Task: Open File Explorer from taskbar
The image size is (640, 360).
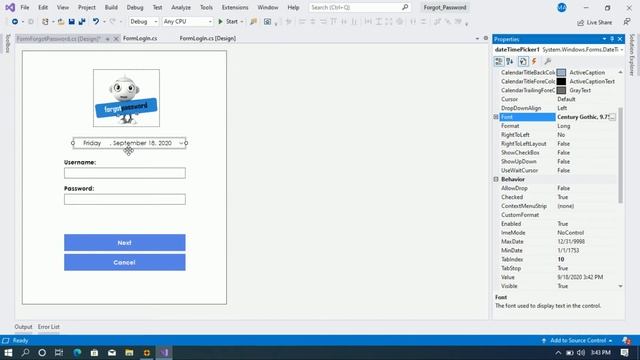Action: coord(129,353)
